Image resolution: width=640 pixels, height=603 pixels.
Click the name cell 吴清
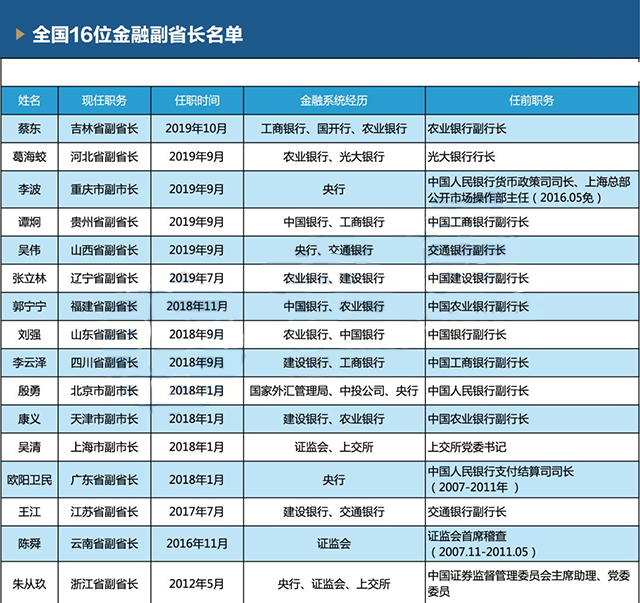pos(29,447)
